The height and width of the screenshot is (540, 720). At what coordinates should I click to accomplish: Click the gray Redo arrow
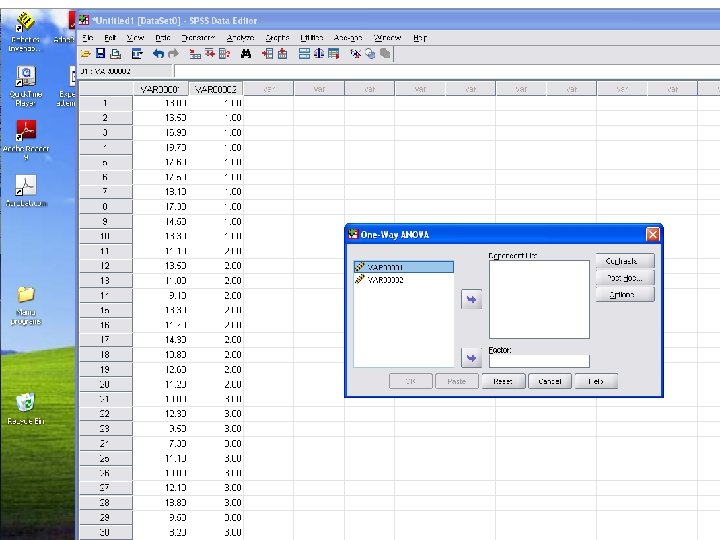tap(174, 54)
